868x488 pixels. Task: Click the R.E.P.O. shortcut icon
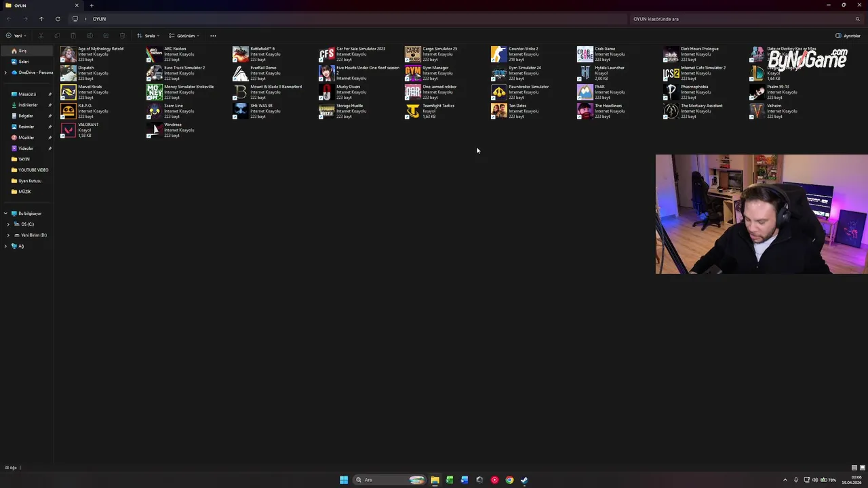[x=68, y=111]
